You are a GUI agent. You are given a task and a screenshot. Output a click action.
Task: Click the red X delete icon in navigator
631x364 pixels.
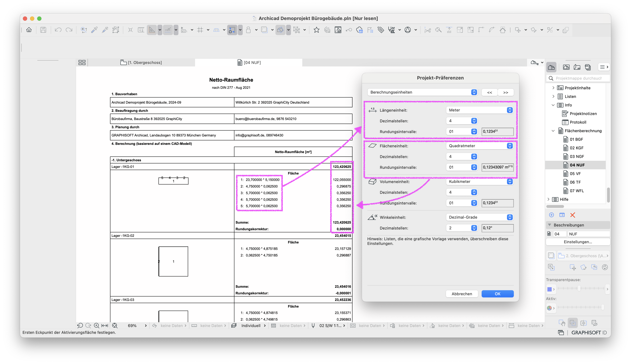coord(573,215)
